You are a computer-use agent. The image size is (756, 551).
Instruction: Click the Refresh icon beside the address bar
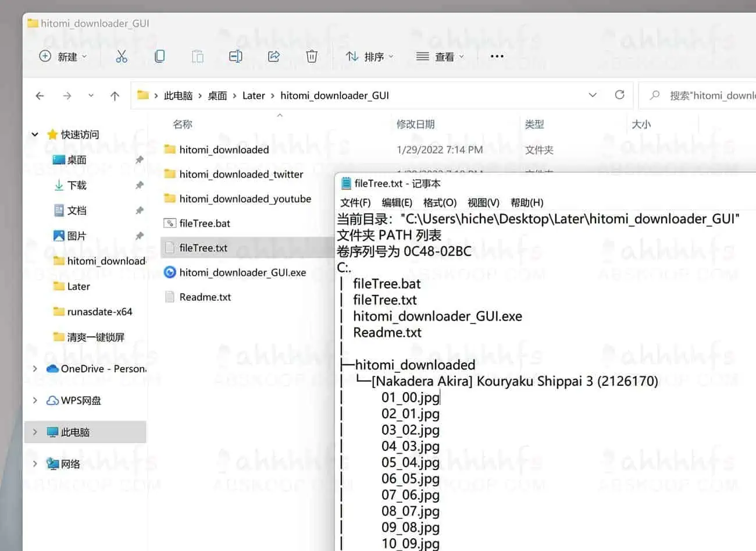coord(619,95)
